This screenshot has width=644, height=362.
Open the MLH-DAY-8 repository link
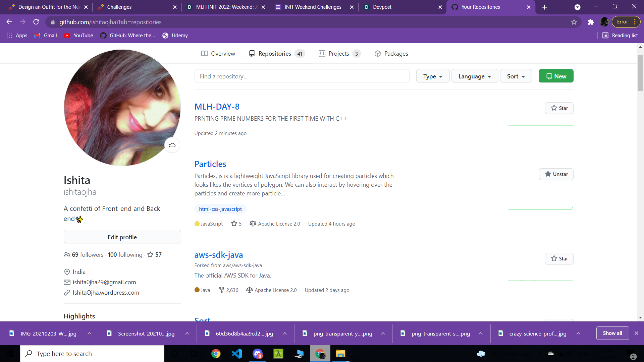pyautogui.click(x=217, y=107)
